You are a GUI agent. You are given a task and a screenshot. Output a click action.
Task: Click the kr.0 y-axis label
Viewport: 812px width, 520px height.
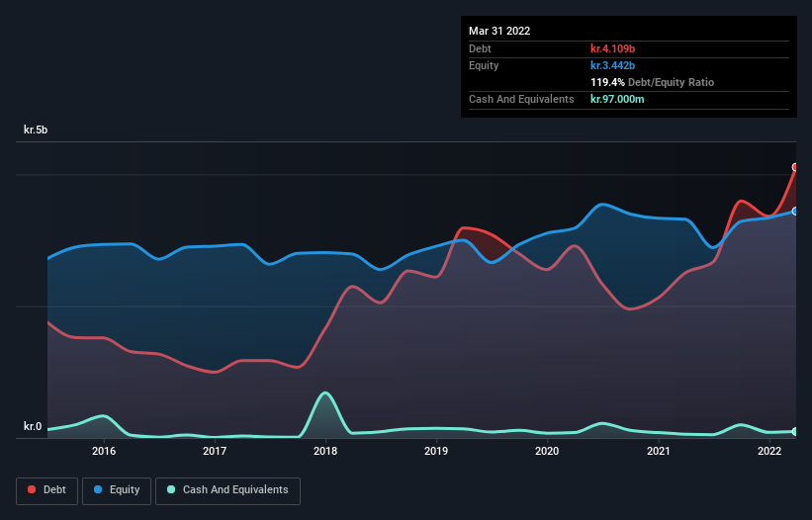click(33, 426)
